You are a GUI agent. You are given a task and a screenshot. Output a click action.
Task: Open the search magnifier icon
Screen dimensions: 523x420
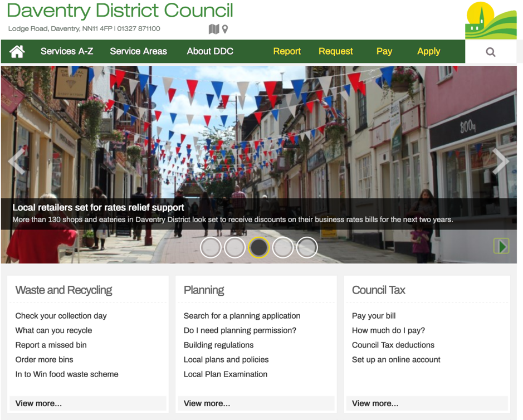[x=490, y=52]
